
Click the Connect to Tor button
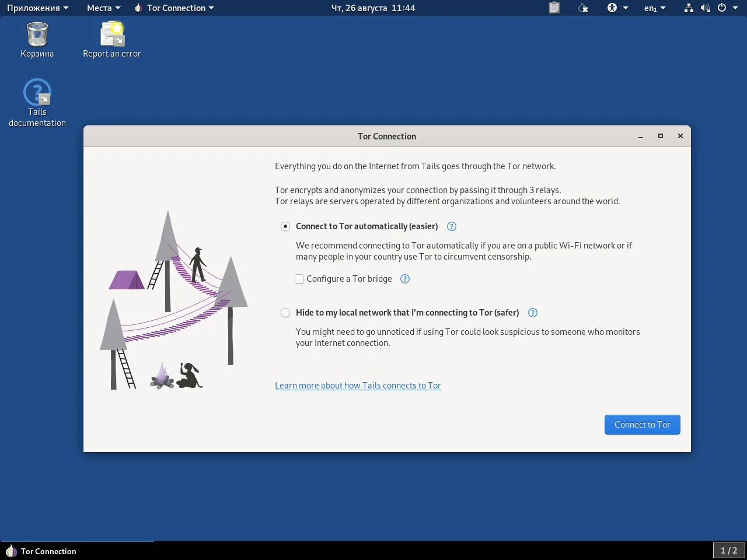tap(642, 425)
